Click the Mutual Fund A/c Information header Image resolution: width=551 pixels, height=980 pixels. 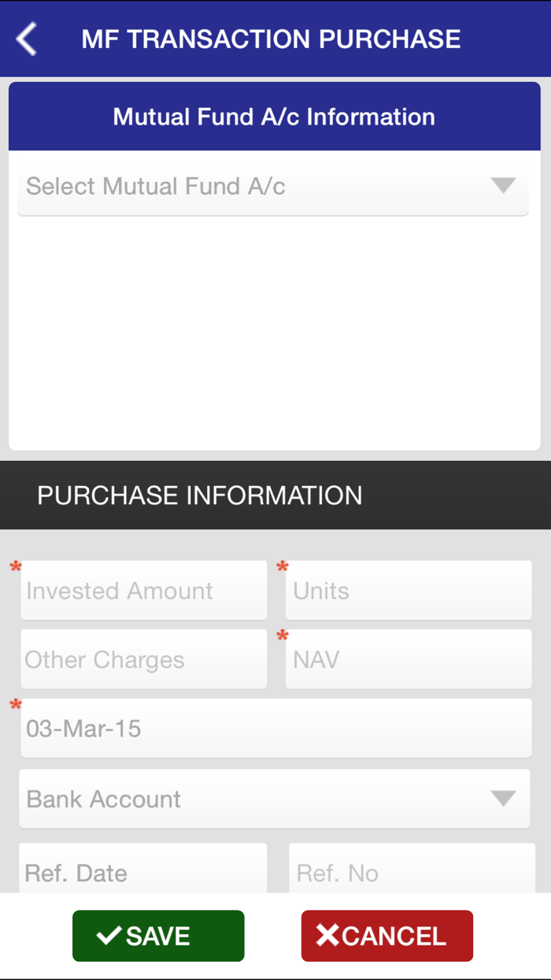click(274, 116)
